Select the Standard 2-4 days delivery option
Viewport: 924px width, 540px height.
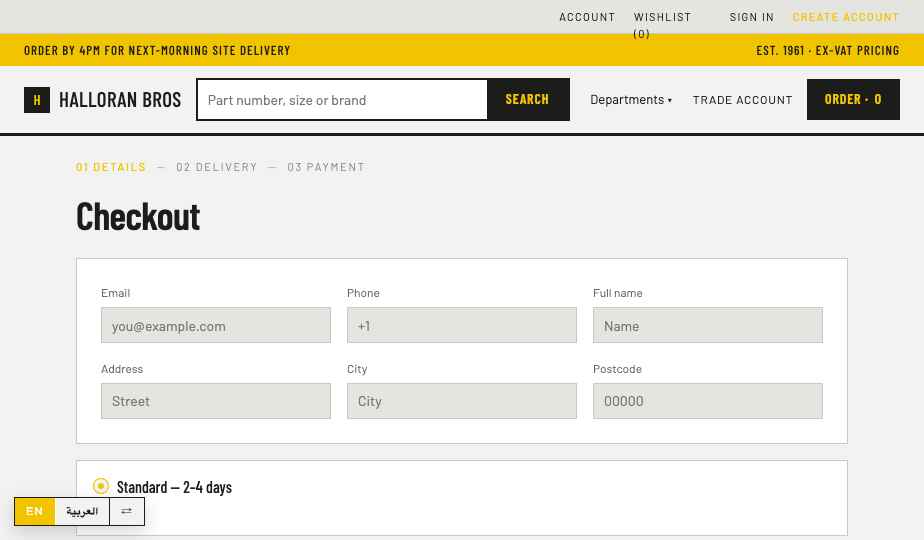[x=101, y=486]
